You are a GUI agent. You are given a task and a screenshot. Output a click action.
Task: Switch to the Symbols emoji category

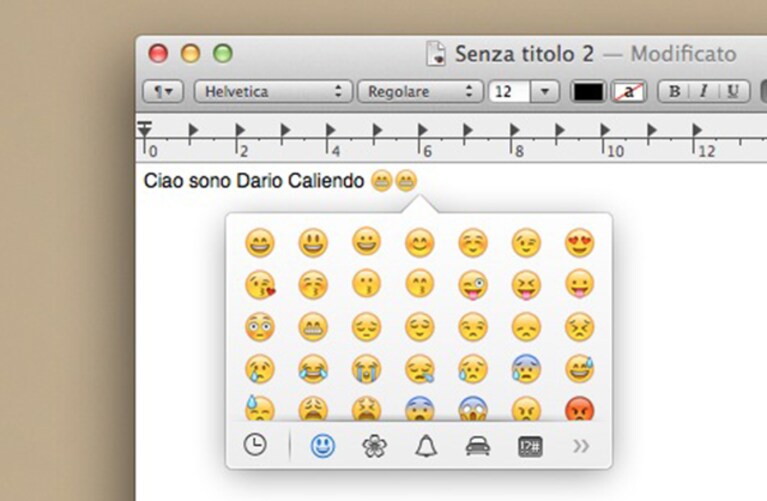click(x=530, y=446)
